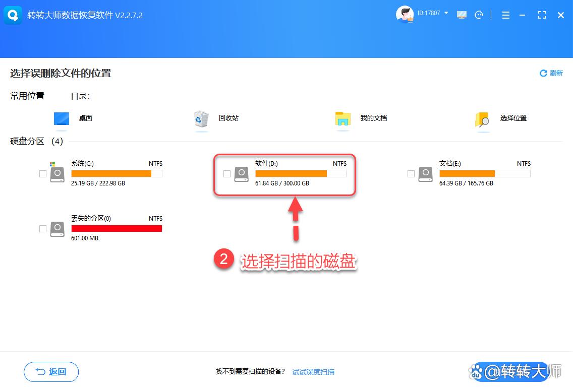
Task: Click the 61.84 GB / 300.00 GB text
Action: point(282,183)
